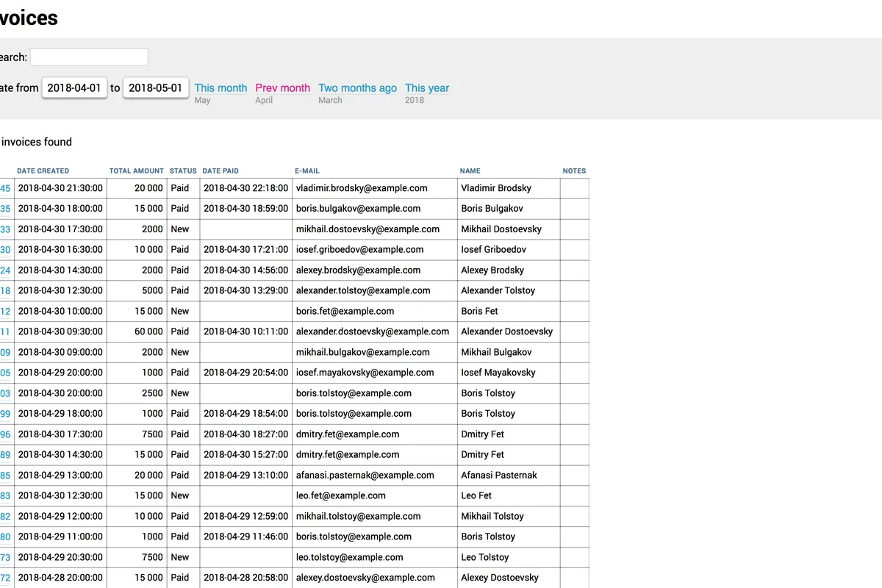Focus the date from field 2018-04-01
Screen dimensions: 882x588
[x=74, y=87]
